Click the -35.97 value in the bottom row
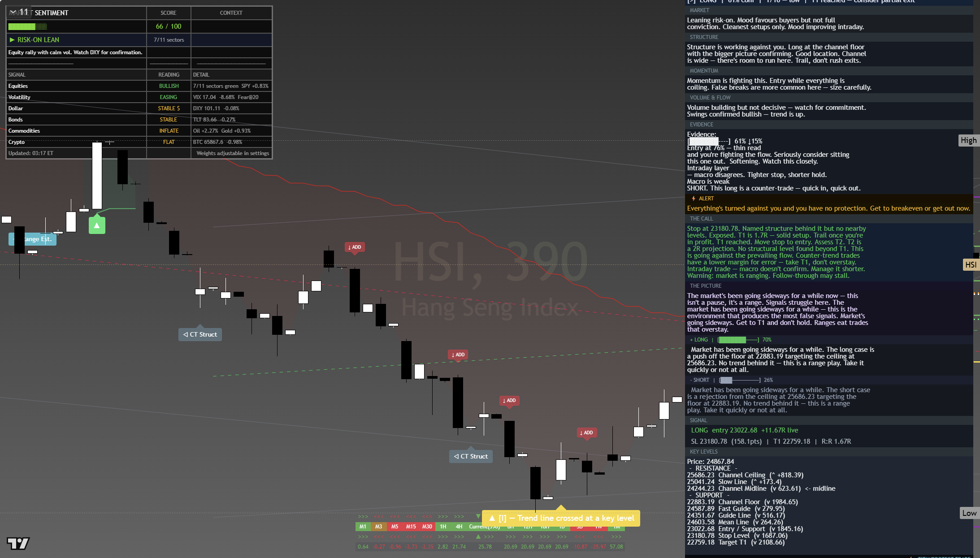This screenshot has width=980, height=558. click(x=598, y=547)
